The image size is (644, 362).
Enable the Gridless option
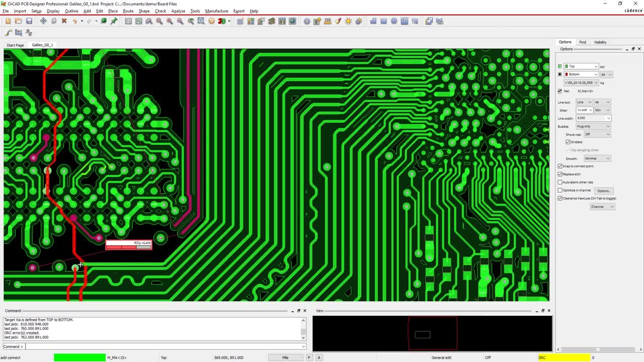[x=568, y=142]
